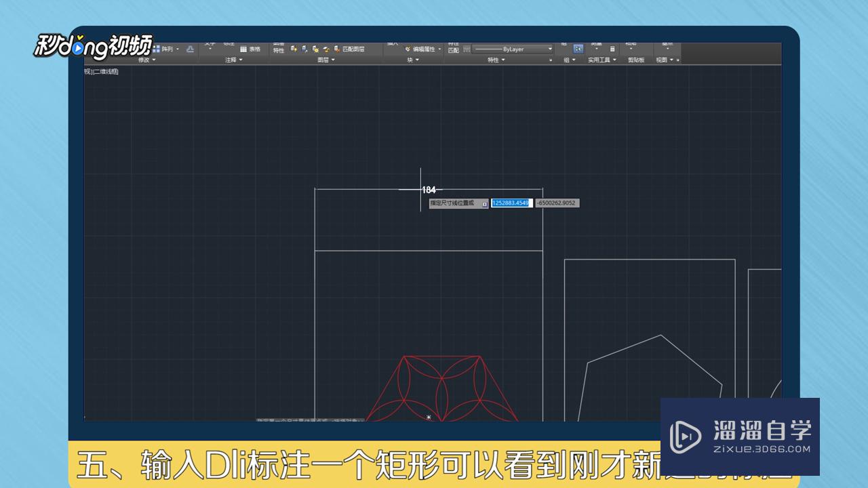The image size is (868, 488).
Task: Click the Array (阵列) tool icon
Action: point(157,49)
